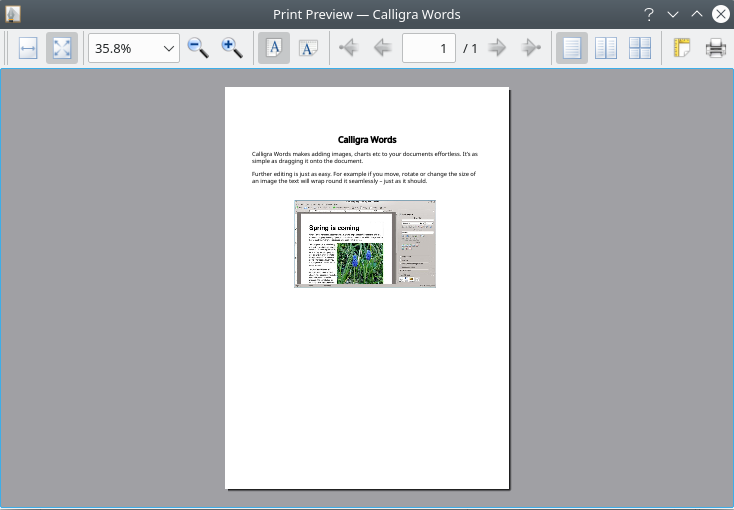This screenshot has width=734, height=510.
Task: Click the 'Calligra Words' heading in the preview
Action: click(x=367, y=140)
